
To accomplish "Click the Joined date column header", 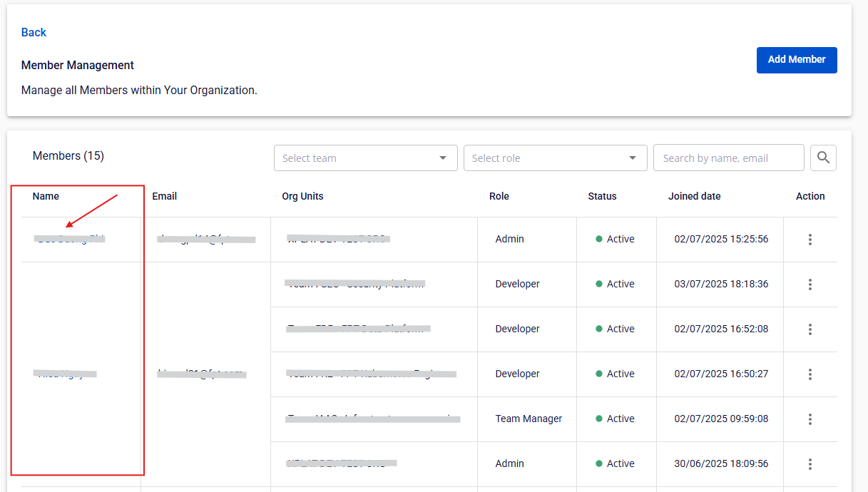I will coord(694,196).
